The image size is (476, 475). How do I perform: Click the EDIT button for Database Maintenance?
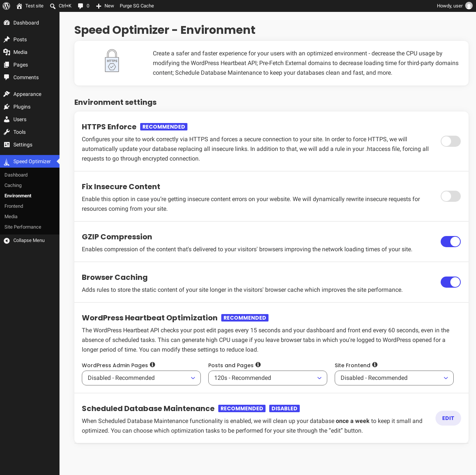448,418
